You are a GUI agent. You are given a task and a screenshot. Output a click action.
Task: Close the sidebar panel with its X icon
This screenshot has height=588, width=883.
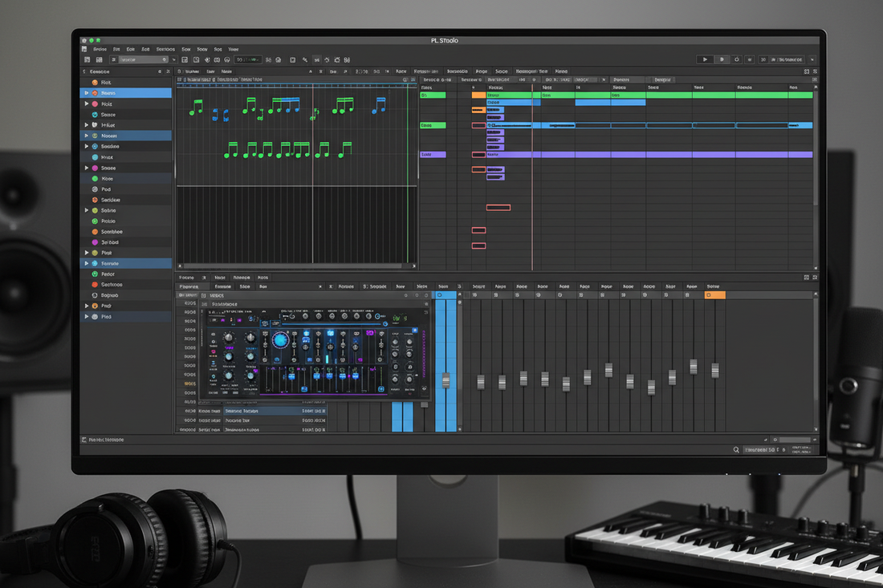point(168,71)
